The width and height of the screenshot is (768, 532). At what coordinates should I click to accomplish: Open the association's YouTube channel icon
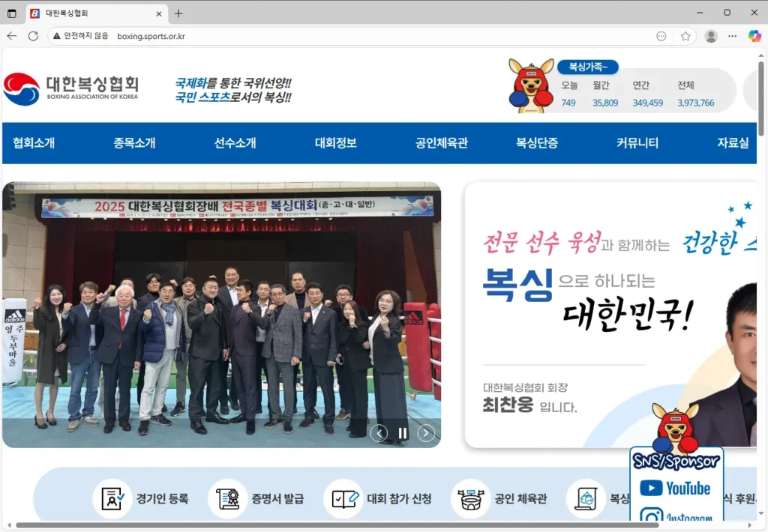tap(676, 489)
